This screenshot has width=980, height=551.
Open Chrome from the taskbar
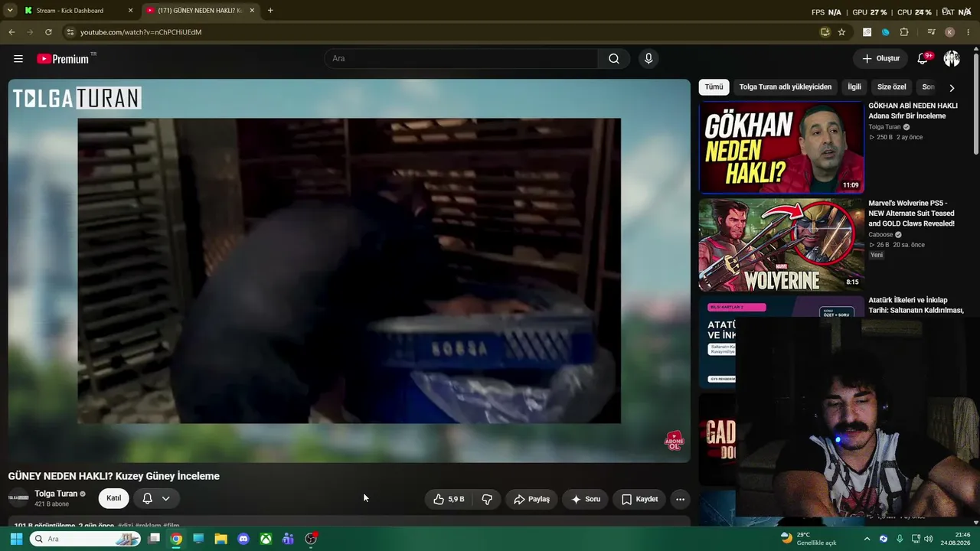pos(176,539)
